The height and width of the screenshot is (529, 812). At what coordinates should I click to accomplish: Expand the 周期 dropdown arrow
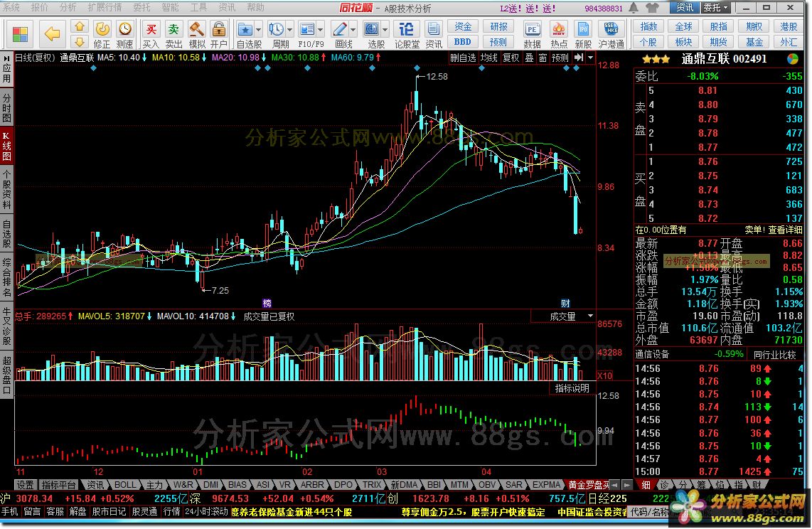(x=289, y=29)
